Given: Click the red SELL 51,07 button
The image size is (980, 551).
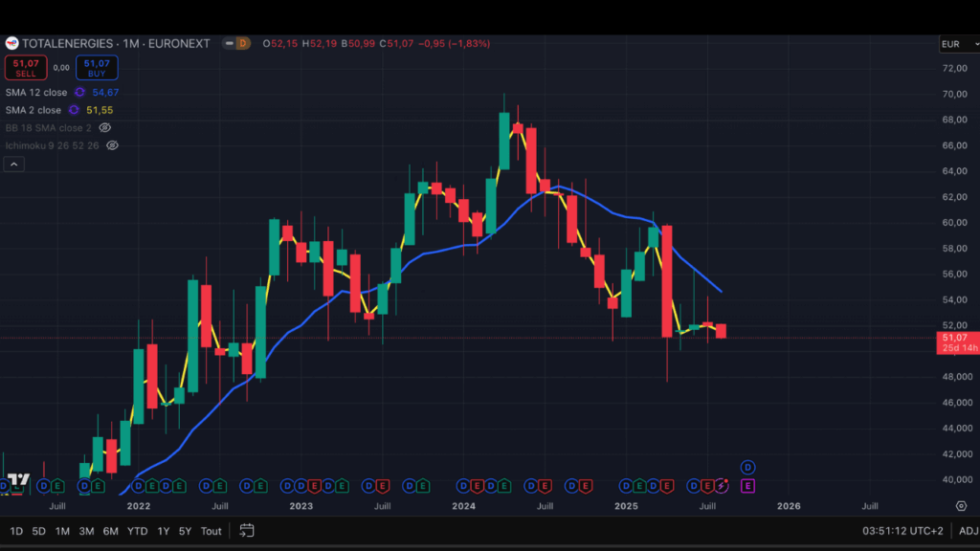Looking at the screenshot, I should point(26,68).
